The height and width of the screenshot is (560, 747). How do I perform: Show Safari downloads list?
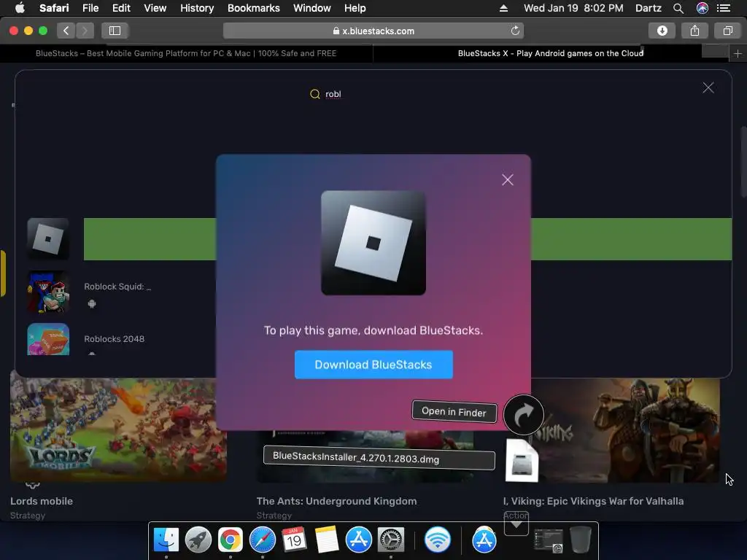pyautogui.click(x=662, y=31)
